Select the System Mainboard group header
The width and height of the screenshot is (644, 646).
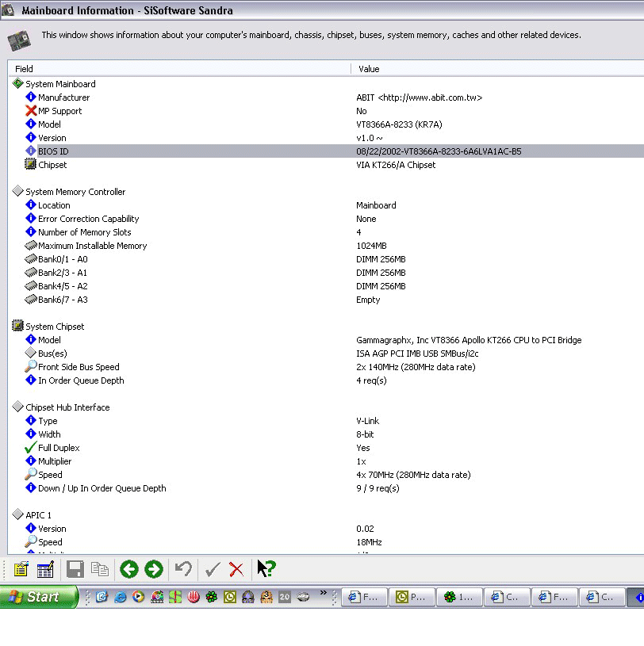tap(60, 84)
